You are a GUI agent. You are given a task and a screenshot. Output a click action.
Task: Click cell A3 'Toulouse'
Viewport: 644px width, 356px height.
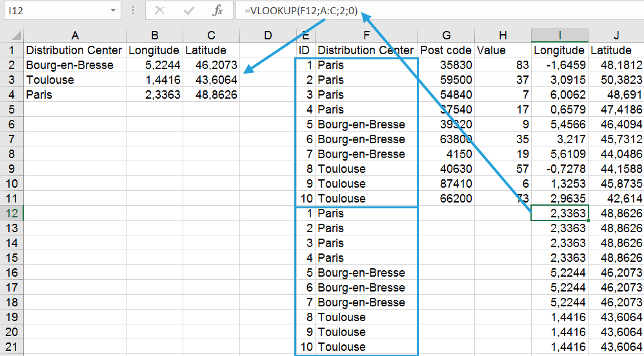click(75, 80)
